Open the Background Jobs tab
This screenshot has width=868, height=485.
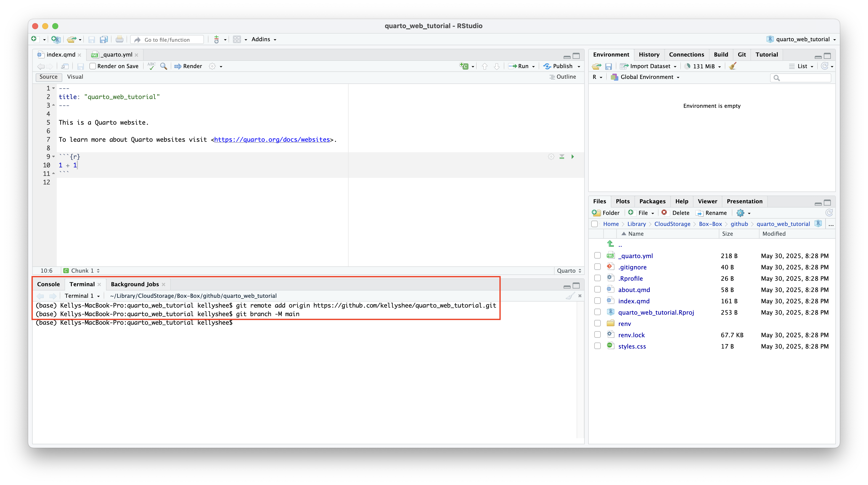tap(135, 284)
